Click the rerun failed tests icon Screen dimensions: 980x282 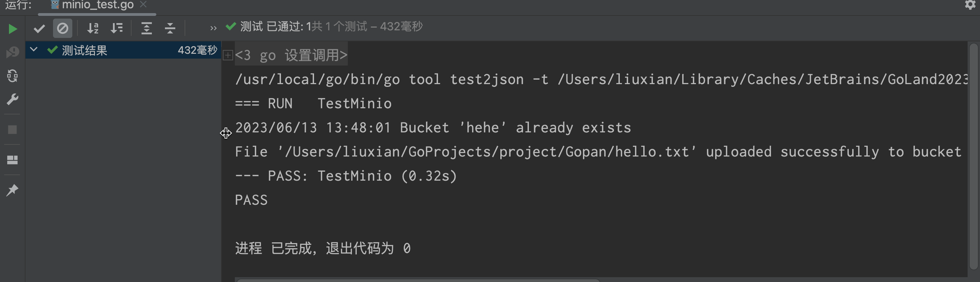click(x=12, y=52)
